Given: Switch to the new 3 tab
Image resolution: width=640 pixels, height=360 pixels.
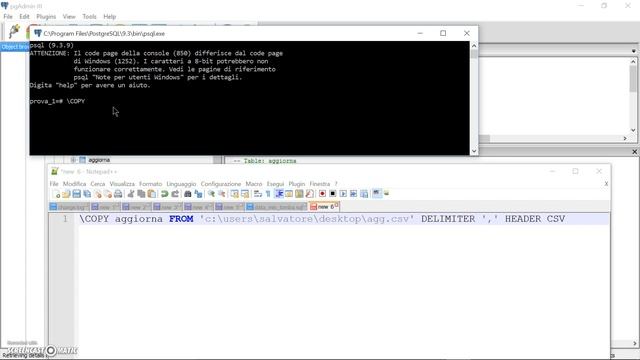Looking at the screenshot, I should pyautogui.click(x=167, y=207).
